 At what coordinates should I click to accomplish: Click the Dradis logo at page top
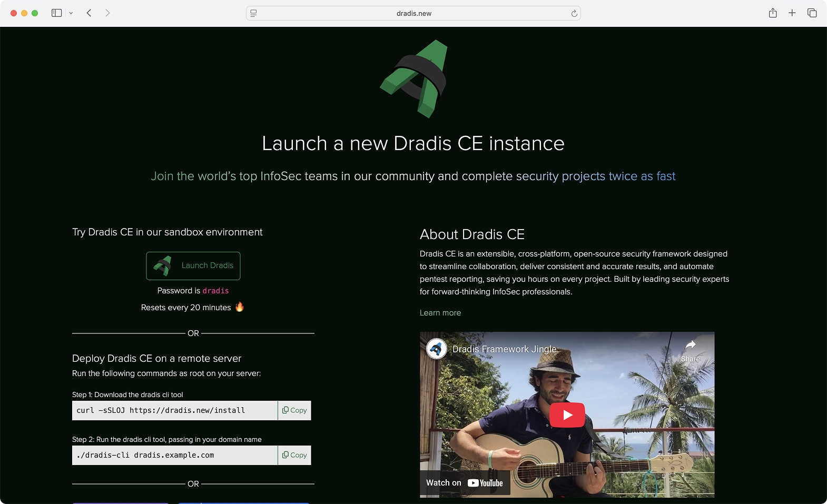[413, 78]
